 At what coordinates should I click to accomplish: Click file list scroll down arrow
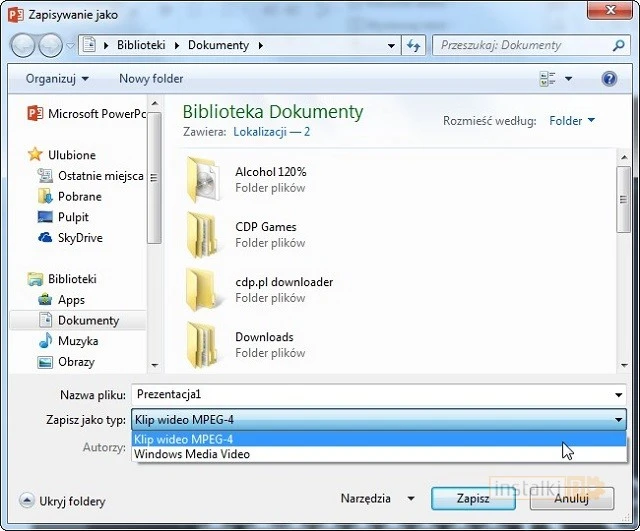pos(624,365)
